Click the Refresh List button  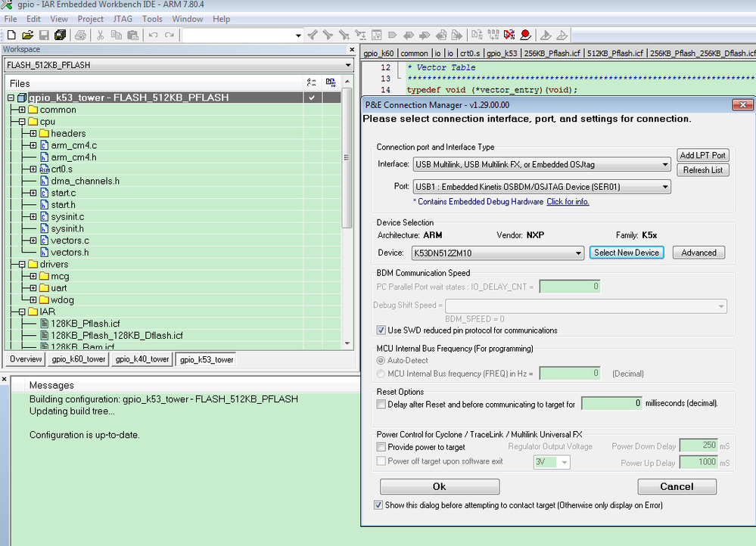[702, 170]
